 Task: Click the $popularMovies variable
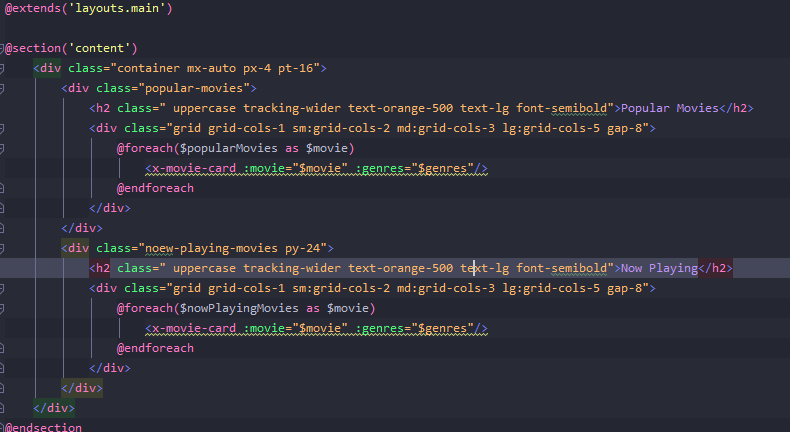click(x=229, y=148)
